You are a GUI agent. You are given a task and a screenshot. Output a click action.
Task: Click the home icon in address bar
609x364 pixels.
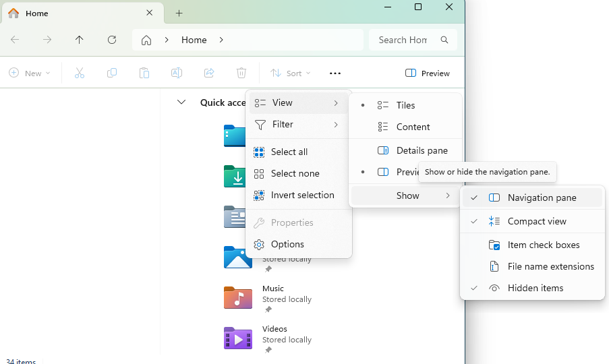146,40
